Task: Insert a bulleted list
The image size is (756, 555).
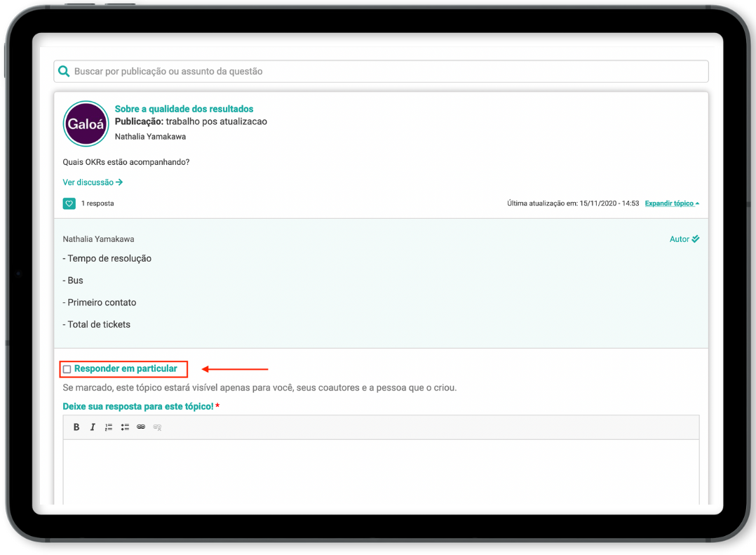Action: tap(125, 427)
